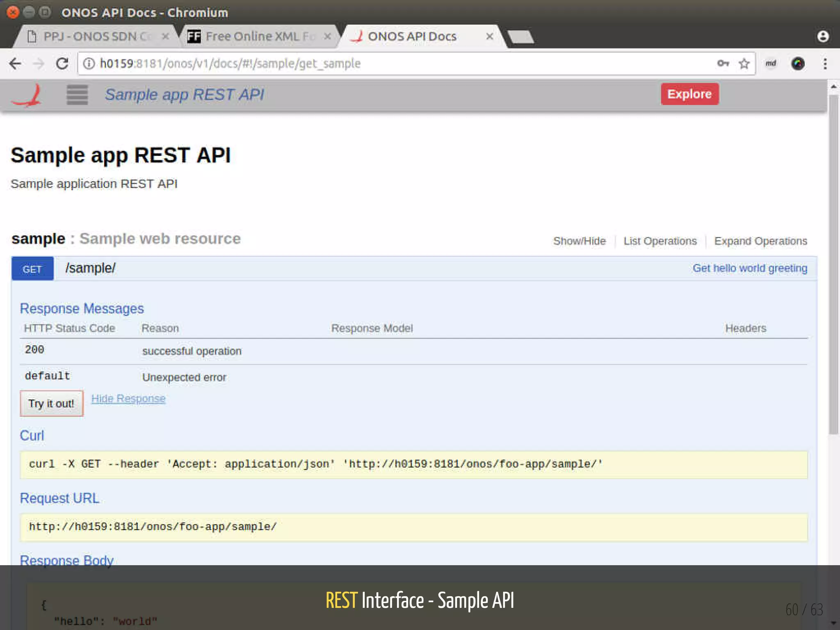Click Expand Operations

point(760,241)
